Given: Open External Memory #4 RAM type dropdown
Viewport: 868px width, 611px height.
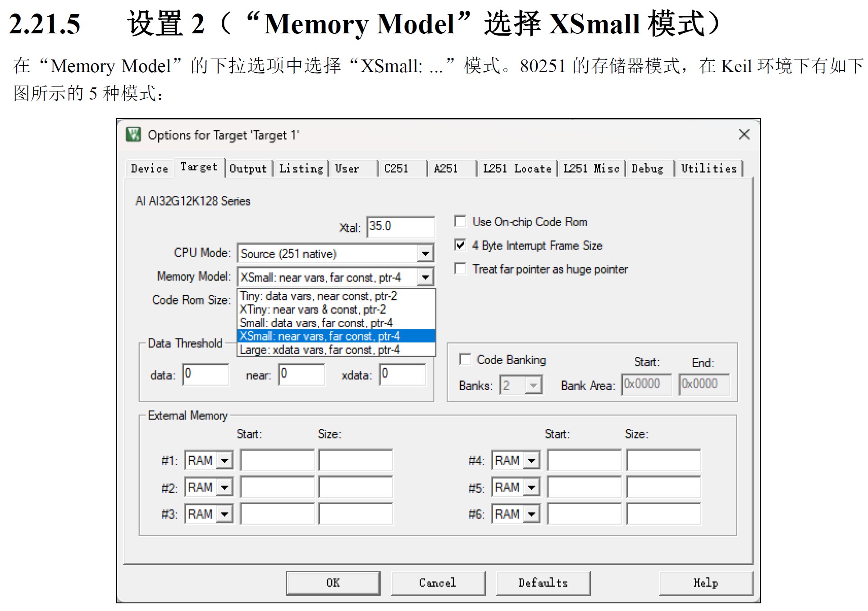Looking at the screenshot, I should click(x=531, y=461).
